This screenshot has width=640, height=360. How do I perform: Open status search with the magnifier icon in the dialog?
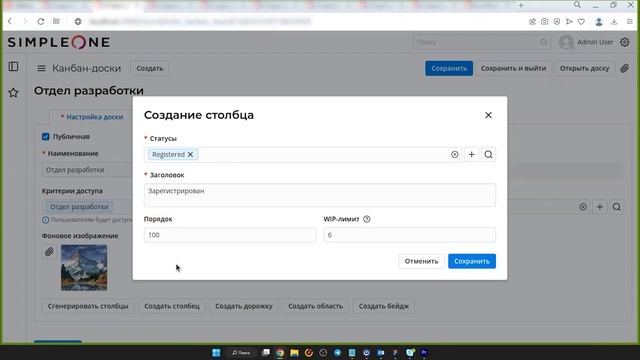pyautogui.click(x=488, y=154)
